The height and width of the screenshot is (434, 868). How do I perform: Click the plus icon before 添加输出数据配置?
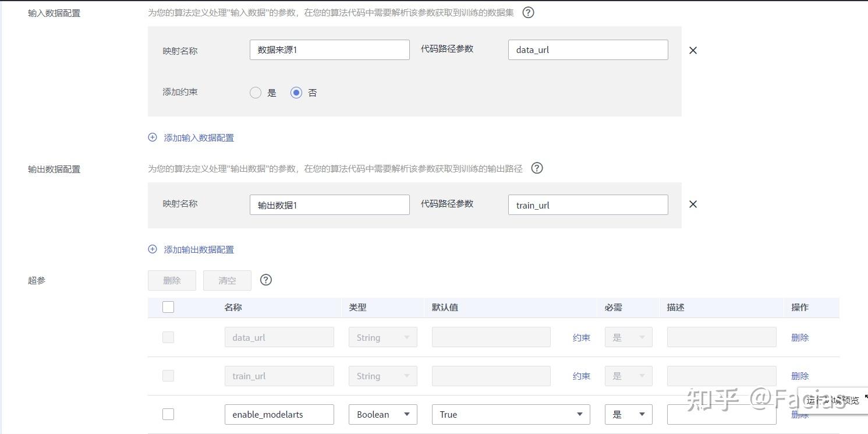coord(152,249)
